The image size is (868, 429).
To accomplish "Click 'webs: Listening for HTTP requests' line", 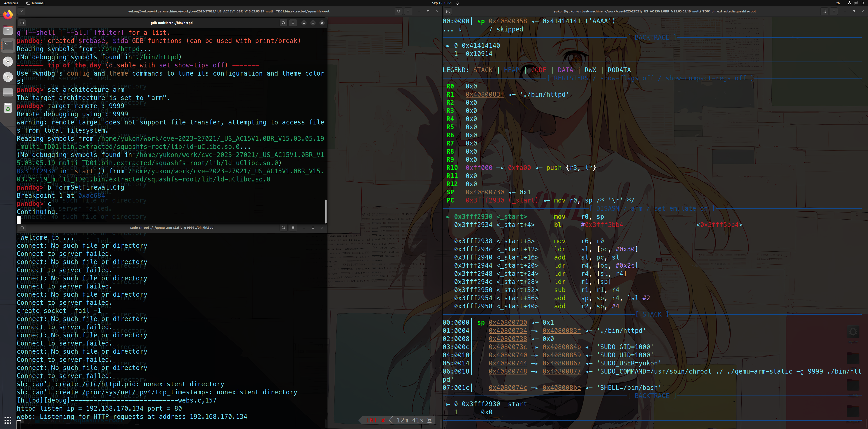I will (x=132, y=417).
